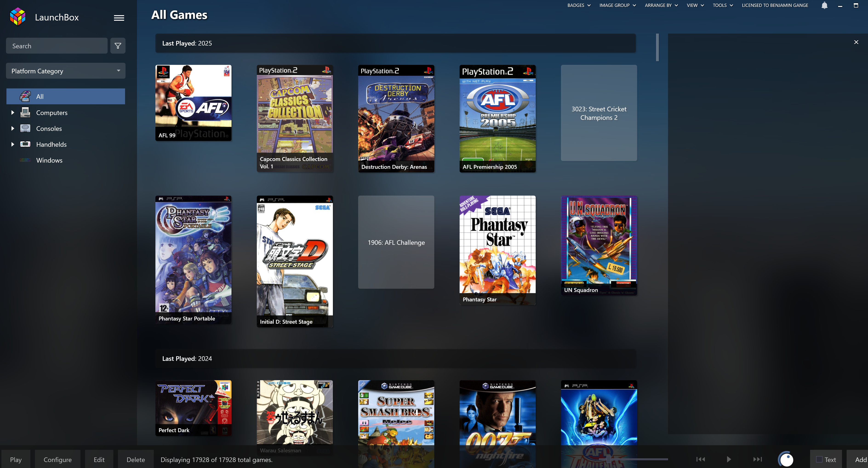Expand the Consoles tree node
868x468 pixels.
tap(12, 129)
